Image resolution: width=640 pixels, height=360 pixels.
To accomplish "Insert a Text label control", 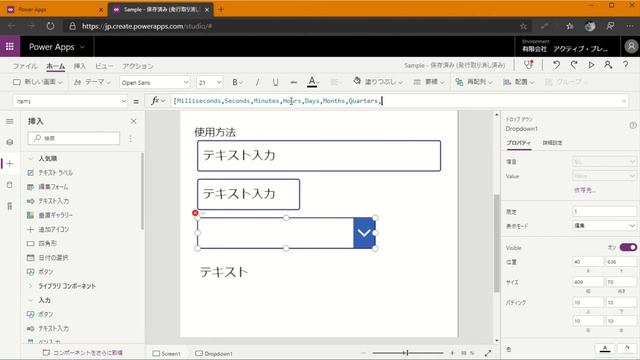I will 50,173.
